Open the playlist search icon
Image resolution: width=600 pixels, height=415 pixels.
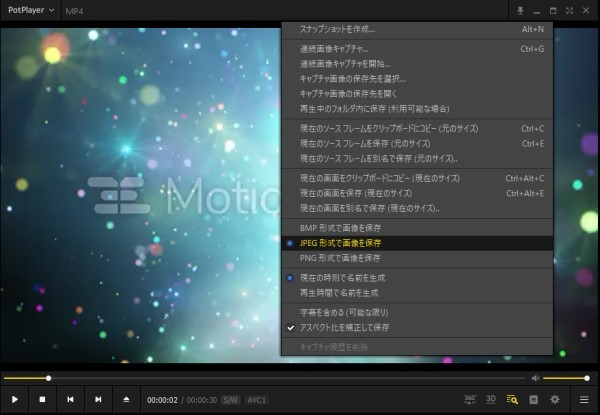[x=512, y=400]
